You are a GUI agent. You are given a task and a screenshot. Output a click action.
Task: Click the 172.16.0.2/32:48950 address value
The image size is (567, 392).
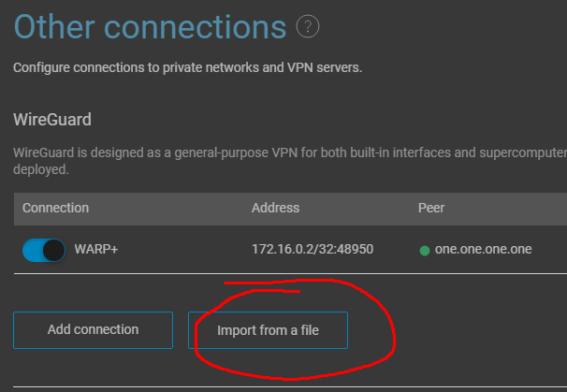(x=313, y=249)
